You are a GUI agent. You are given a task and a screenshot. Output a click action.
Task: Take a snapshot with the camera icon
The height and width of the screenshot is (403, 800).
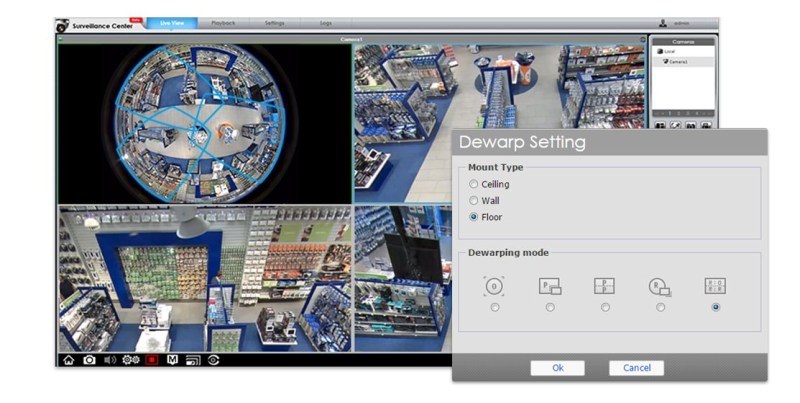click(89, 359)
